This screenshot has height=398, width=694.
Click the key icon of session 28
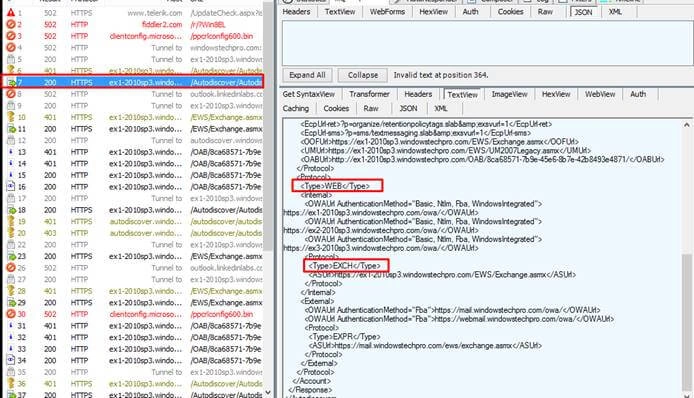point(11,291)
